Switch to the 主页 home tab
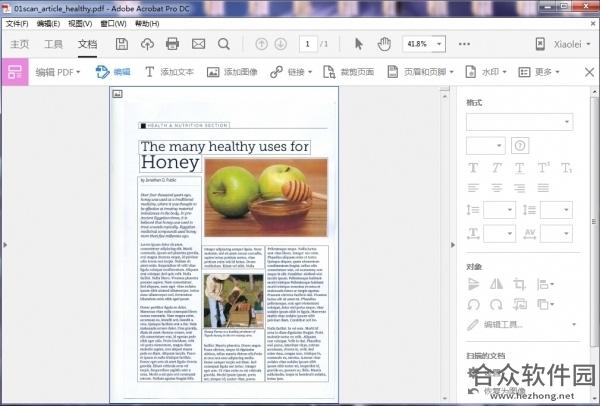The height and width of the screenshot is (406, 600). 20,44
